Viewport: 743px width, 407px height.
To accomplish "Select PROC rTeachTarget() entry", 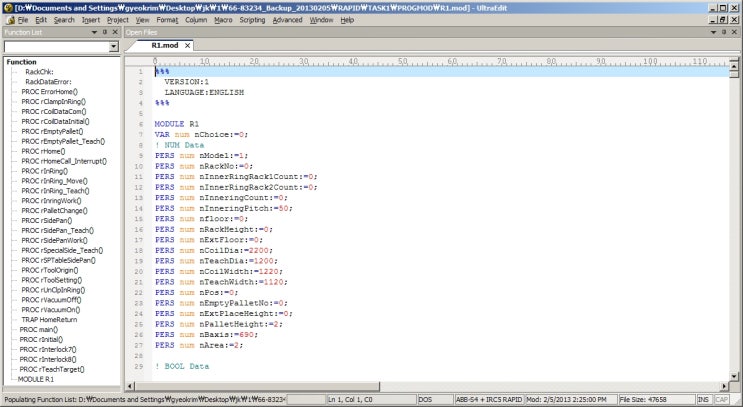I will pos(52,370).
